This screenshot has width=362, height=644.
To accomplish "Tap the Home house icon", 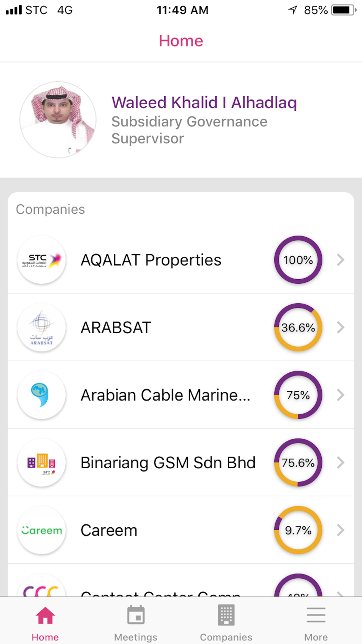I will pos(45,615).
